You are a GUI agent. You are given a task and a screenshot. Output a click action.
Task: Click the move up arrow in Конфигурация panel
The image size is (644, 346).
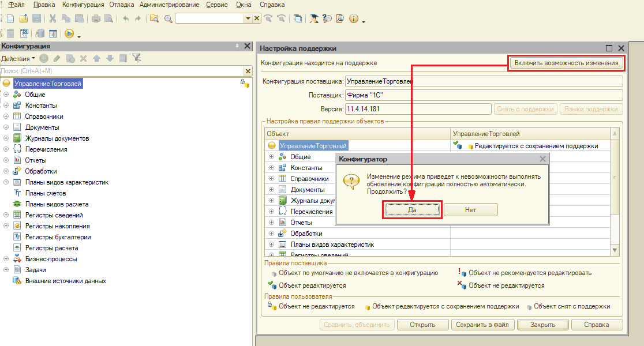pyautogui.click(x=96, y=59)
